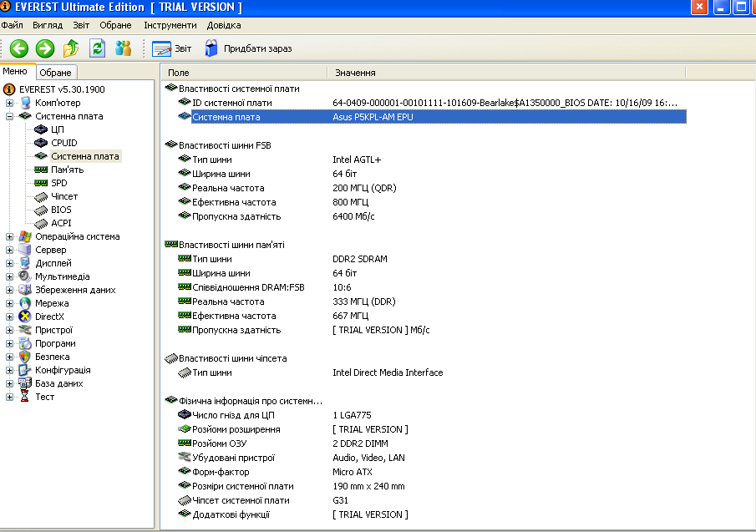Click the Сервер icon in tree
The image size is (756, 532).
(25, 250)
